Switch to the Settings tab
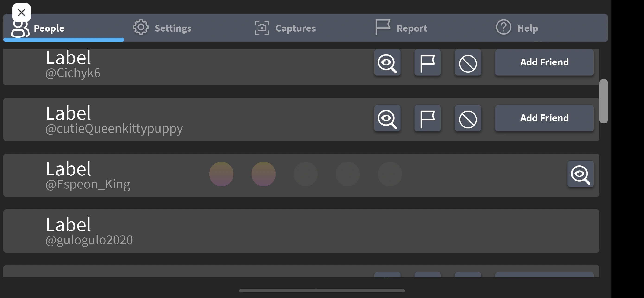This screenshot has height=298, width=644. (163, 28)
